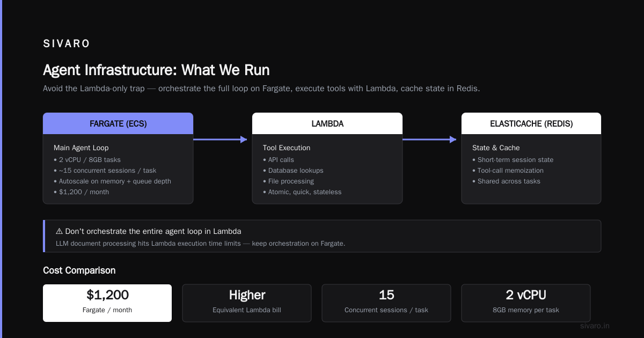
Task: Click the heading "Agent Infrastructure: What We Run"
Action: (x=156, y=70)
